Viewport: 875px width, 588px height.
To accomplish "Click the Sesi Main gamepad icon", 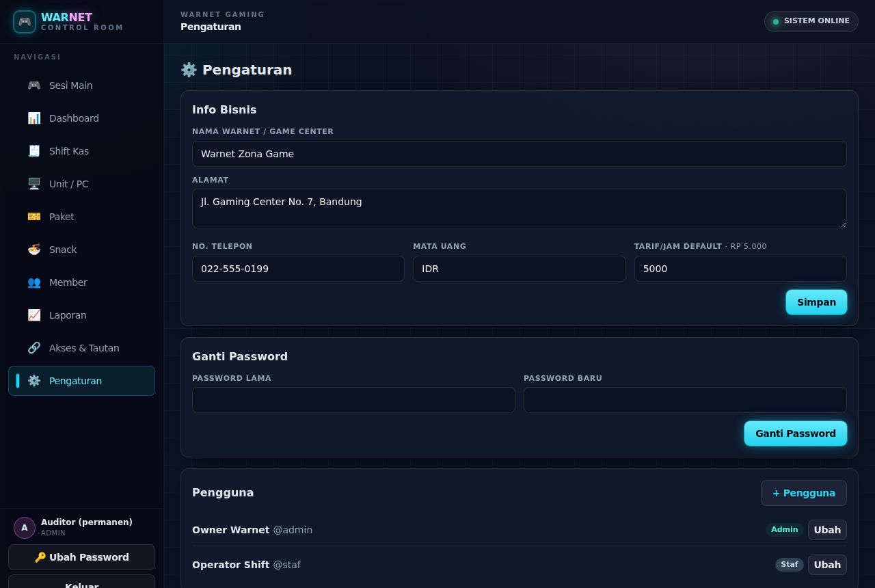I will 34,85.
